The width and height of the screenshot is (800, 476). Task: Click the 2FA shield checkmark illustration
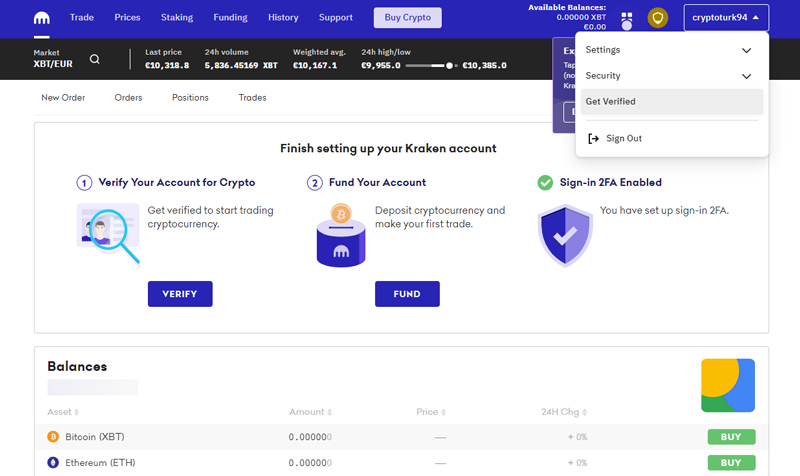point(565,236)
